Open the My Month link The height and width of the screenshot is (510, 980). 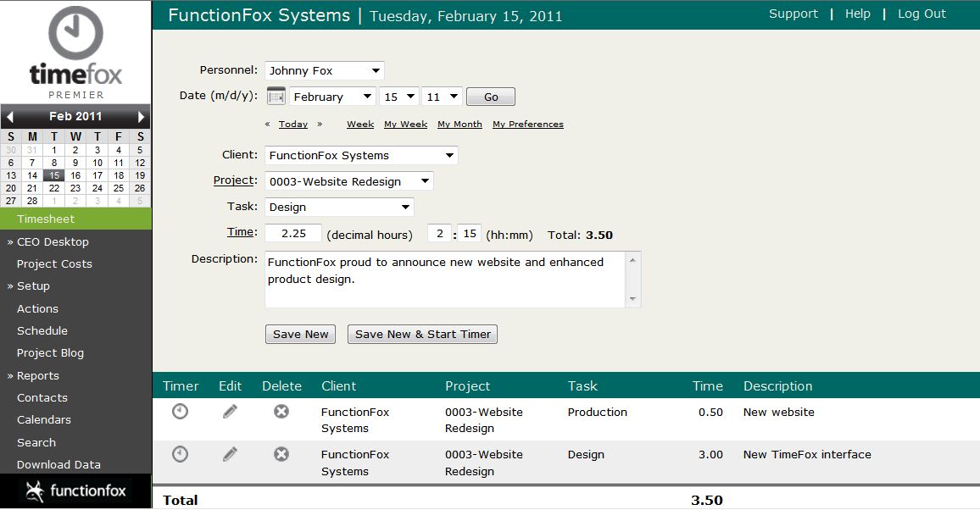(460, 125)
